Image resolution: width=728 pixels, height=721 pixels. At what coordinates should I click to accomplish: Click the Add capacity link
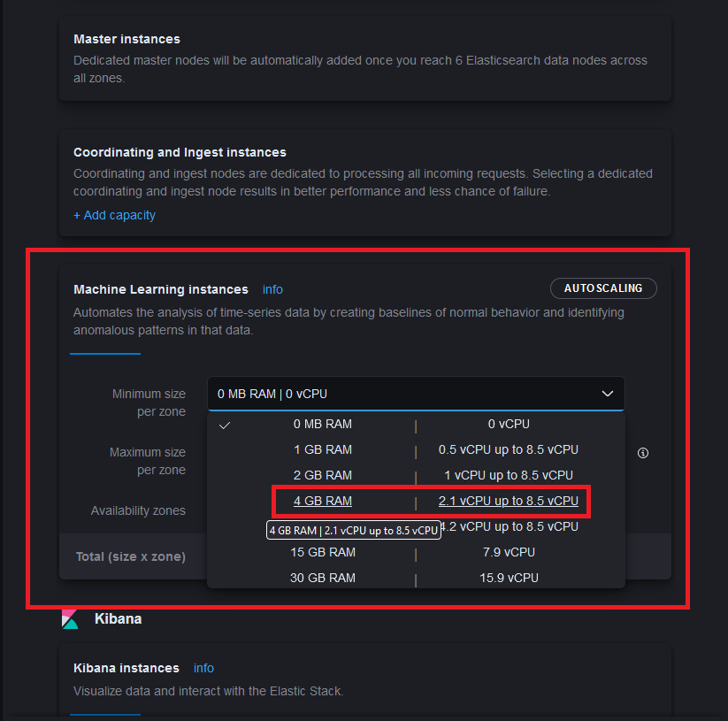pos(114,215)
